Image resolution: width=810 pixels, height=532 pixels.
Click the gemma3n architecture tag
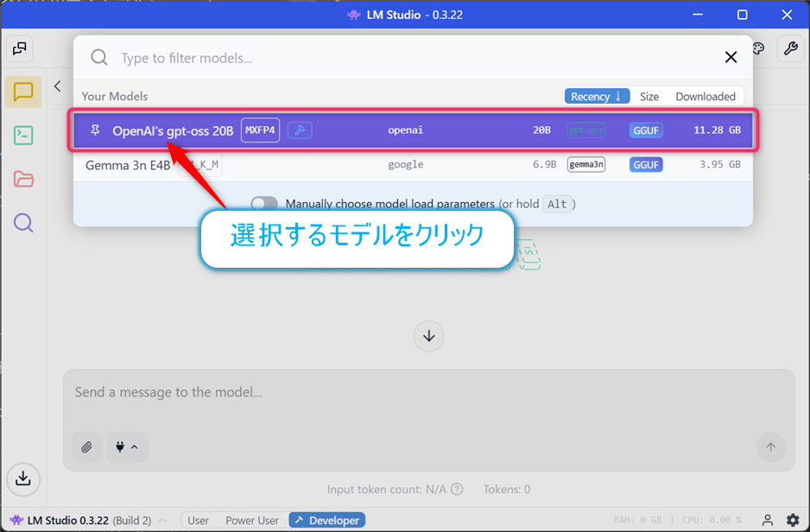586,165
